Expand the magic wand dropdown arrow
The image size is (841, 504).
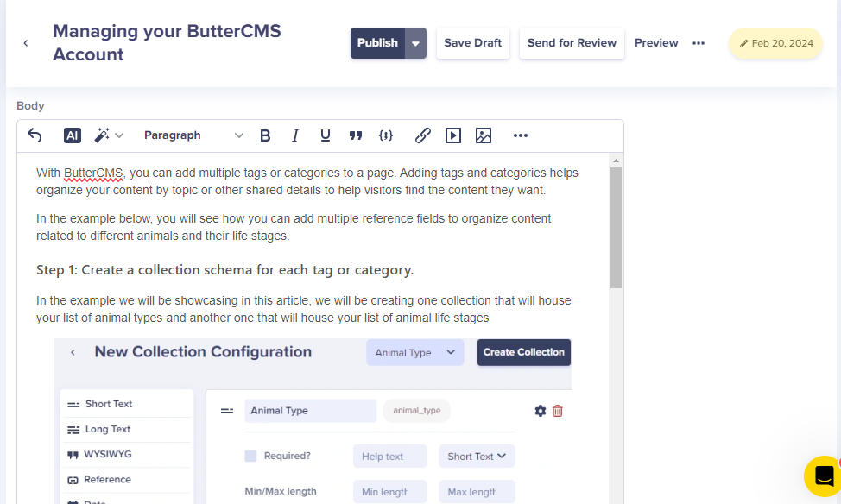(x=119, y=135)
